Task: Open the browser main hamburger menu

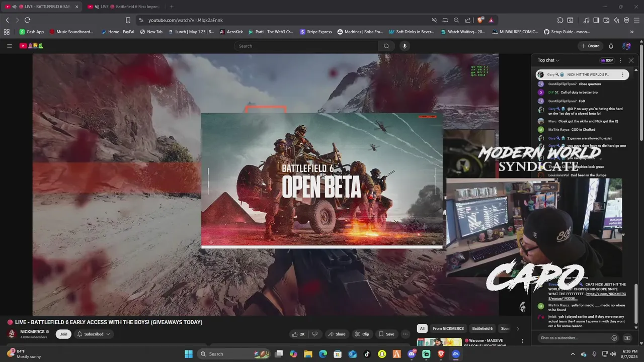Action: point(636,20)
